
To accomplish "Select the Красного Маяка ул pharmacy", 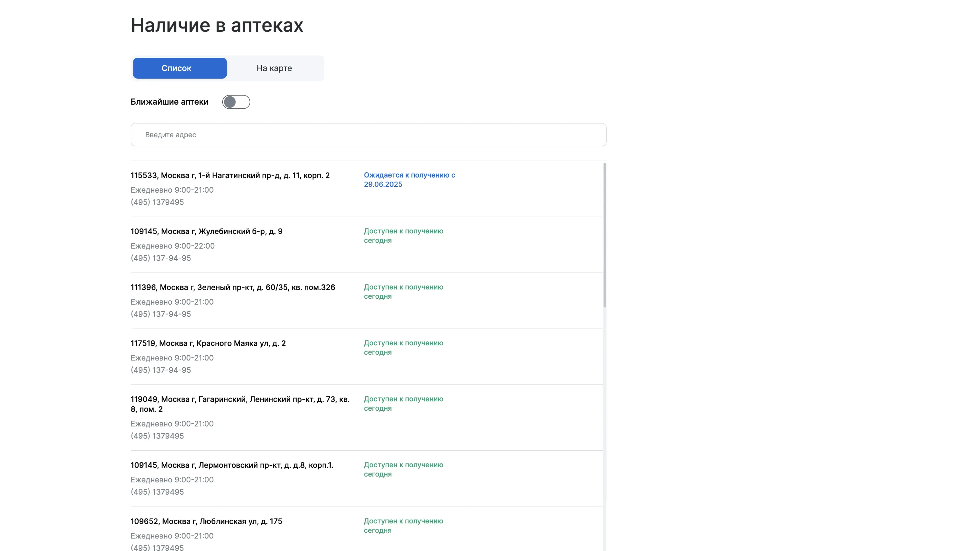I will click(208, 343).
